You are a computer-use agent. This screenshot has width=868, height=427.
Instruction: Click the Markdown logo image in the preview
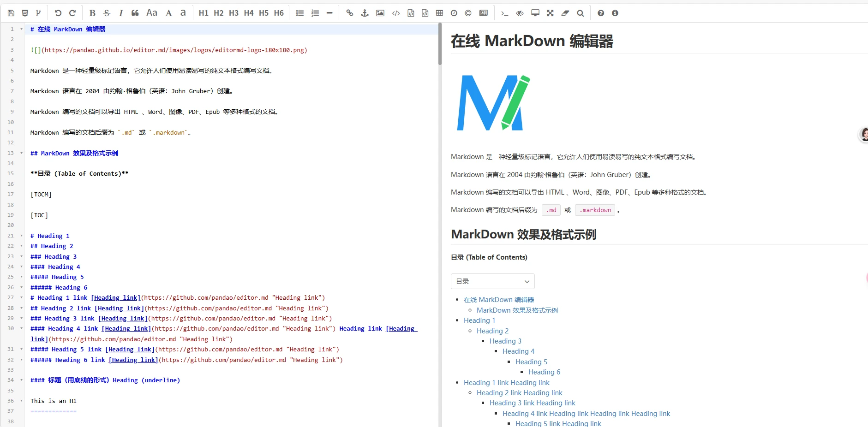pos(493,102)
